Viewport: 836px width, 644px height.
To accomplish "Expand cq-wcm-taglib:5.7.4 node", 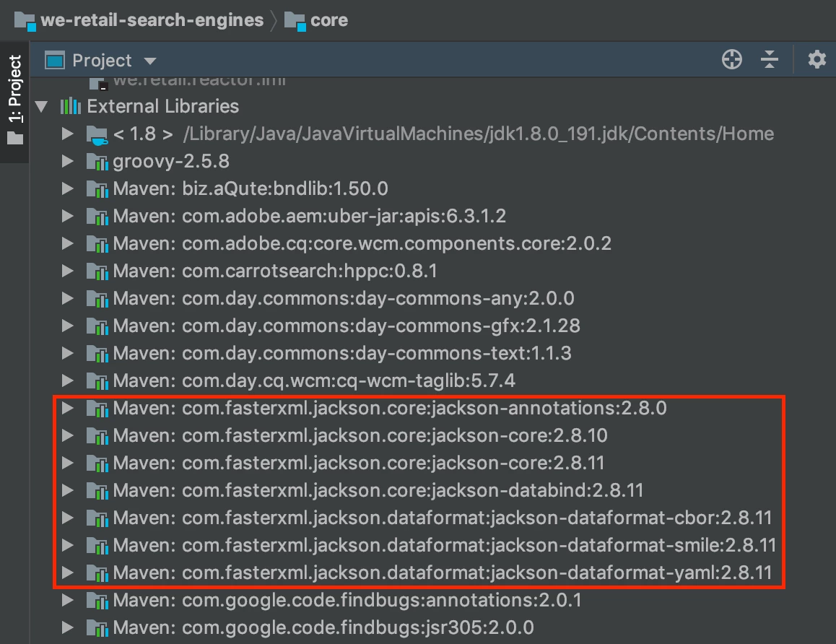I will coord(67,380).
